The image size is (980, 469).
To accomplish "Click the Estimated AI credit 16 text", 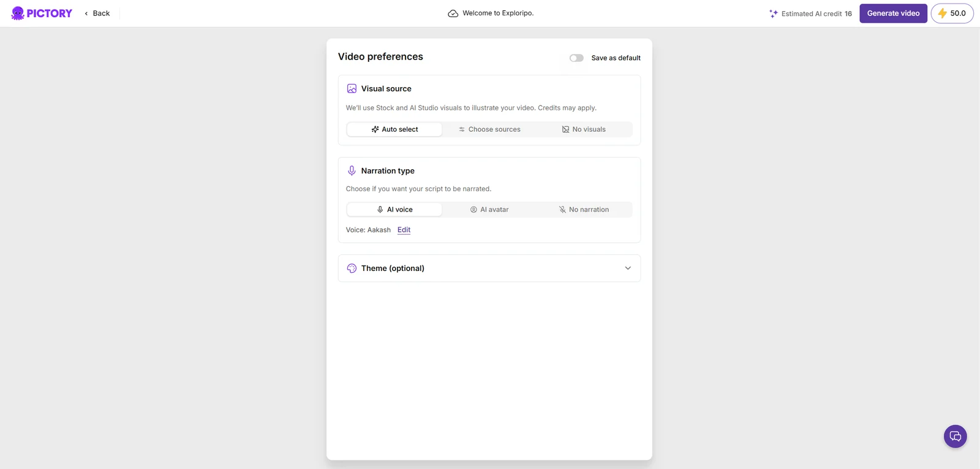I will point(816,13).
